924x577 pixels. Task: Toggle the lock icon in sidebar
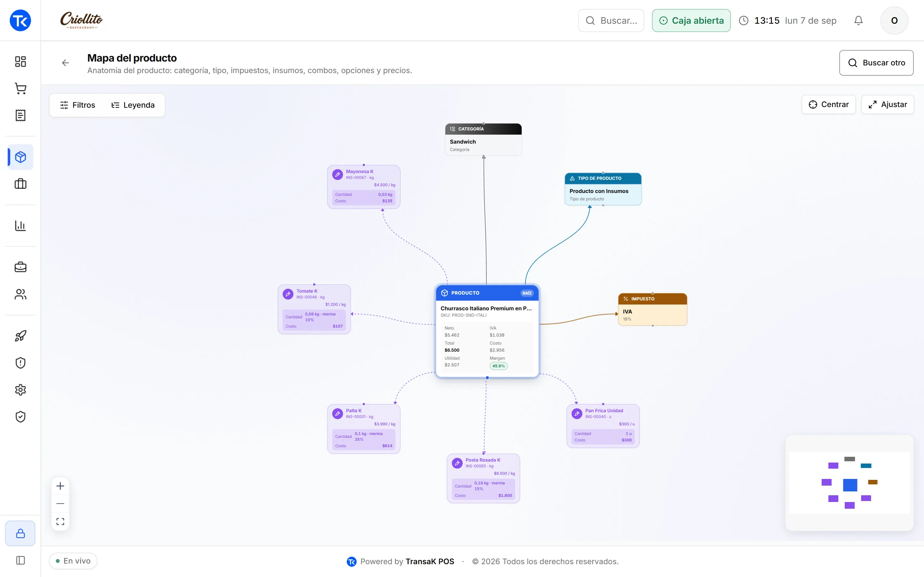tap(20, 533)
